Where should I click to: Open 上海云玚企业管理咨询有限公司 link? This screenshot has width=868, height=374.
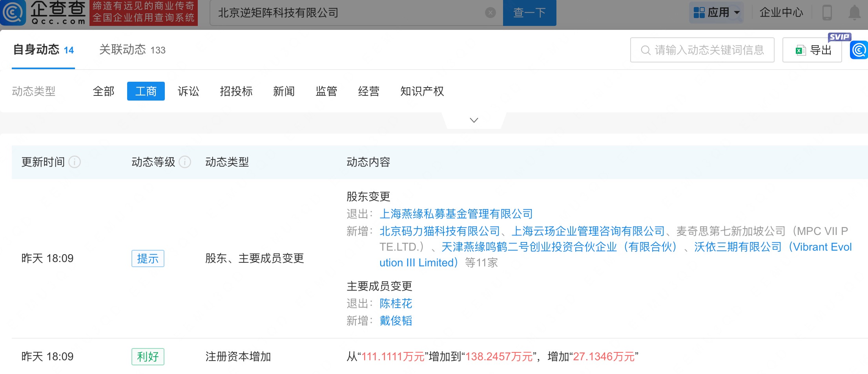[x=588, y=231]
